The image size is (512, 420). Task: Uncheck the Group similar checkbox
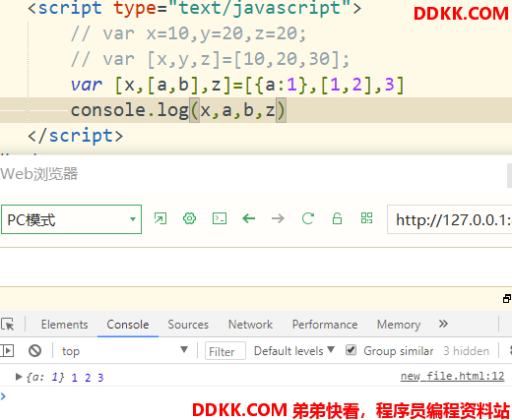click(351, 350)
